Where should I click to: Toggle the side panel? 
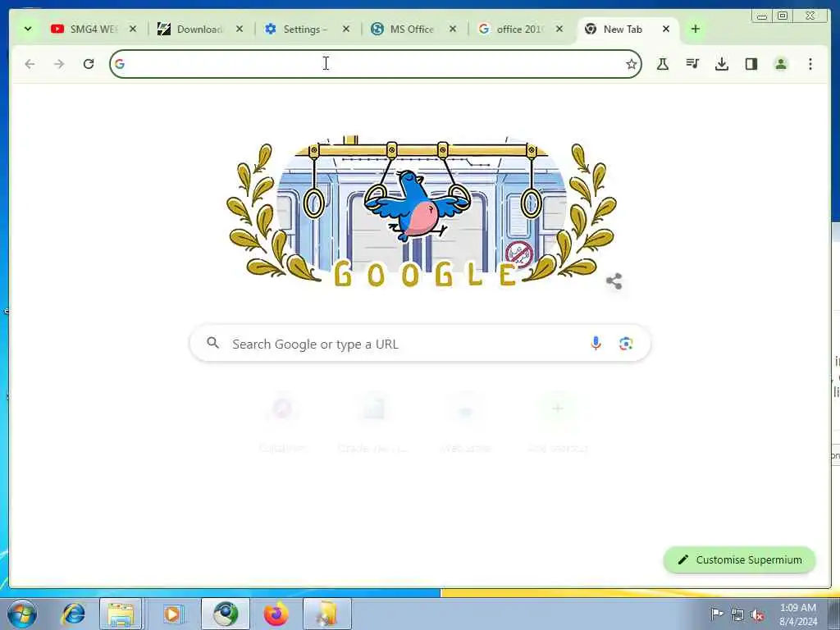pos(751,64)
